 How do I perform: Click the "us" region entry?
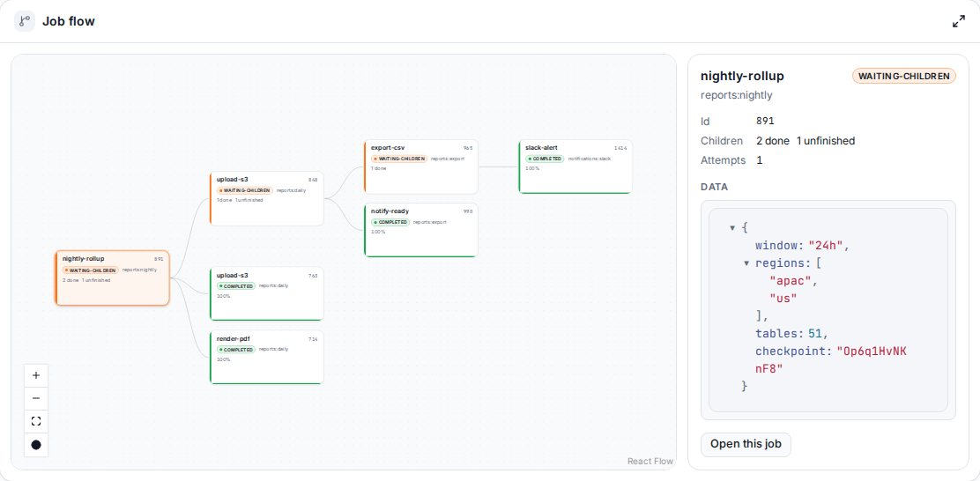[783, 298]
